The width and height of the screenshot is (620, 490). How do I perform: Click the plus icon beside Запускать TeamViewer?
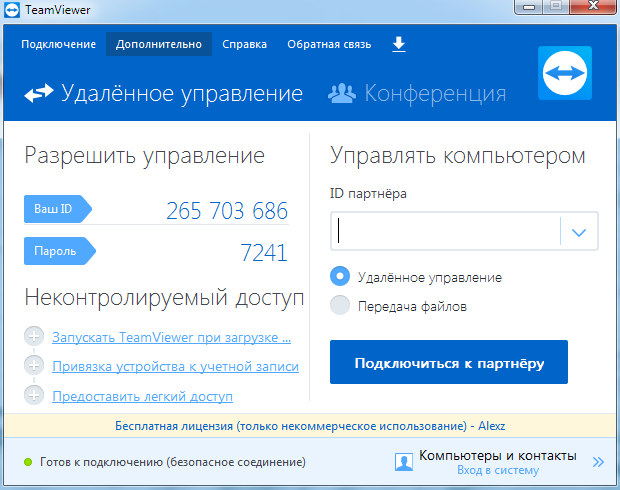pos(34,337)
